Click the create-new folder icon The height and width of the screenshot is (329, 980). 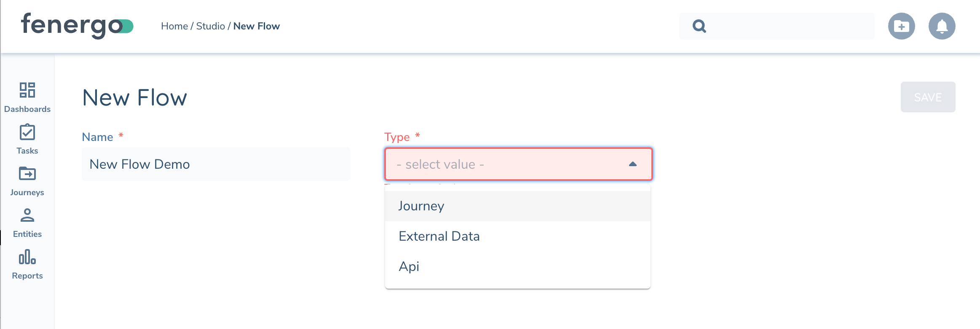[902, 26]
